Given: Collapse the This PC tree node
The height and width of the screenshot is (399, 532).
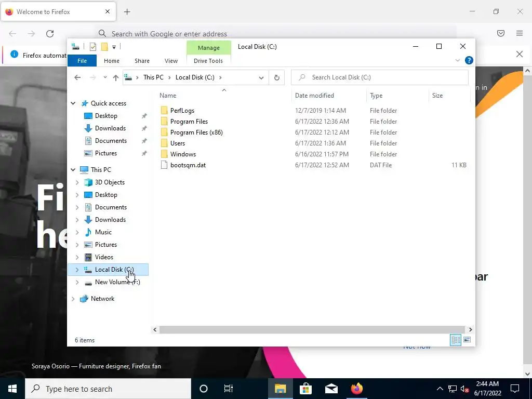Looking at the screenshot, I should (73, 170).
